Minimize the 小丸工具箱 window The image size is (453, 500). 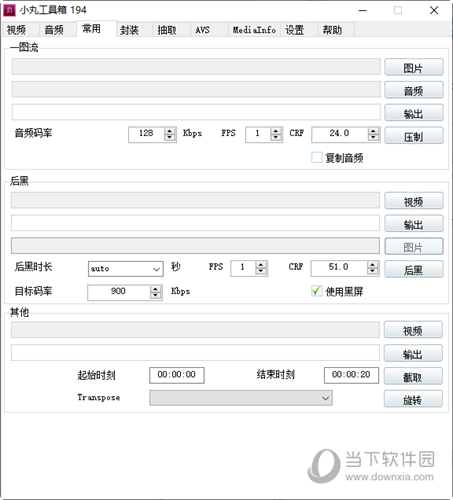tap(362, 11)
